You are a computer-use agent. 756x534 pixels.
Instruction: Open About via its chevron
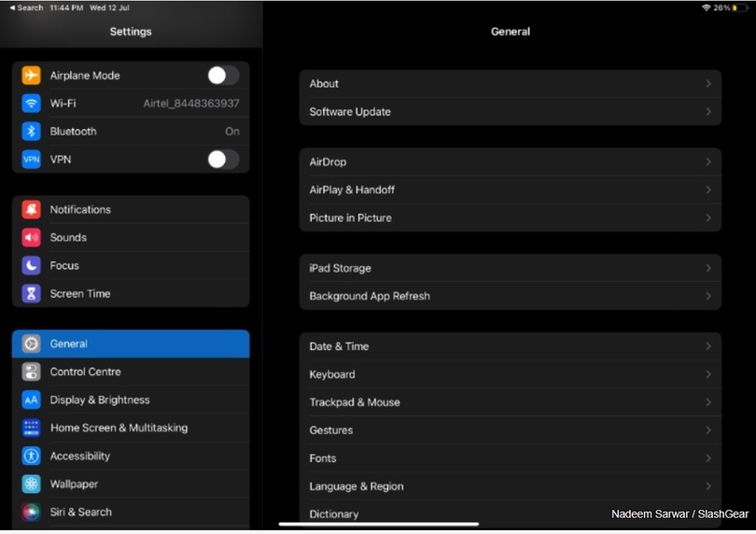tap(708, 83)
